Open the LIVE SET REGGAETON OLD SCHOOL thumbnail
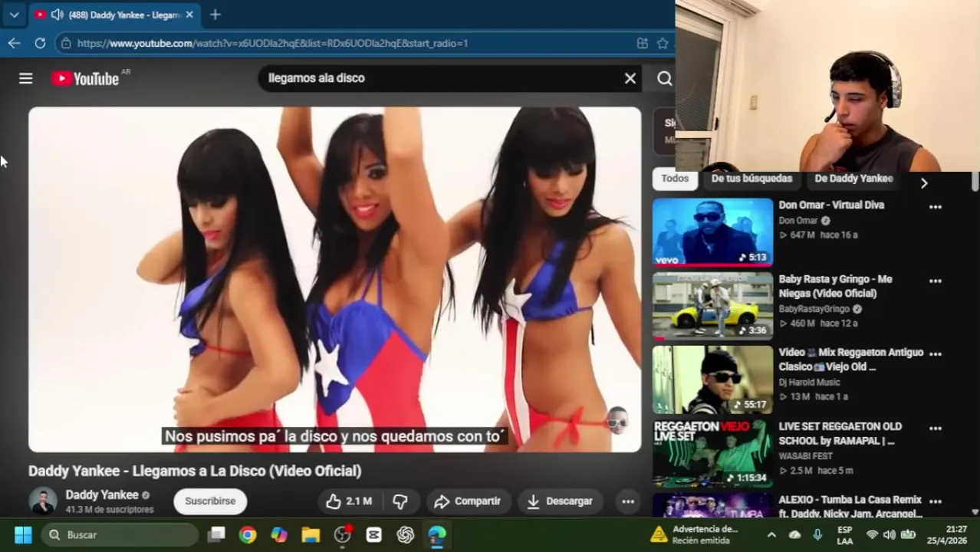The width and height of the screenshot is (980, 552). pyautogui.click(x=712, y=453)
